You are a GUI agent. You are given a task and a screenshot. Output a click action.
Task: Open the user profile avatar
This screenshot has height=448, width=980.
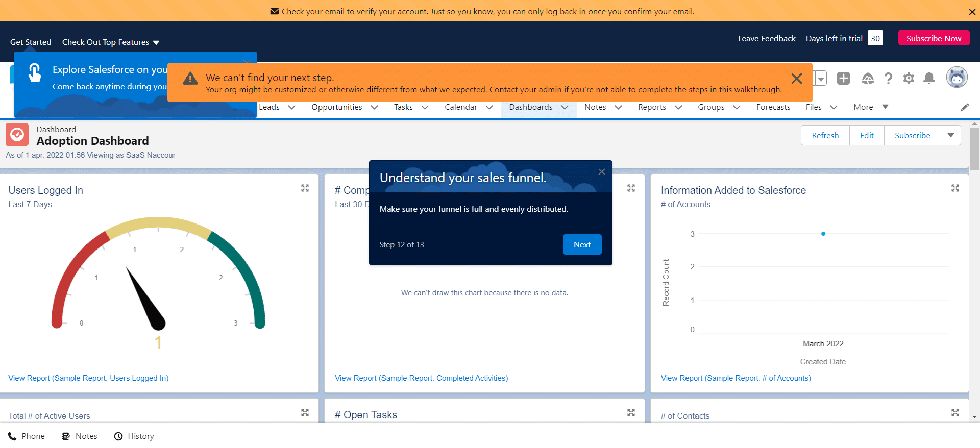click(957, 78)
